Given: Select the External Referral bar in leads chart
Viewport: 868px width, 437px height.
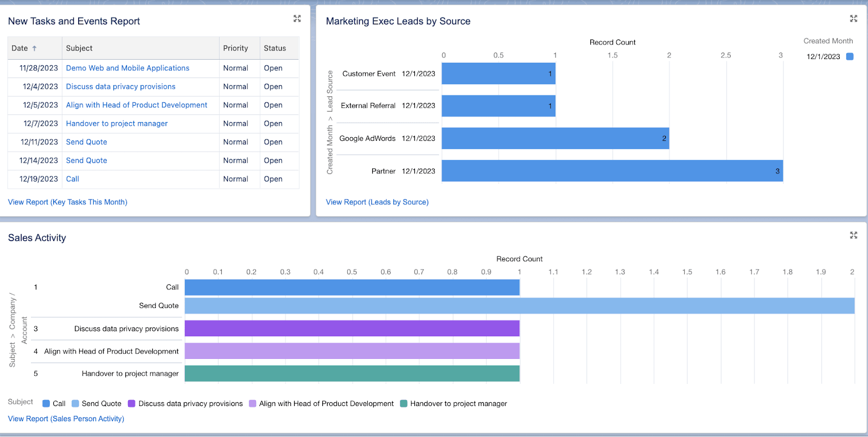Looking at the screenshot, I should [499, 106].
